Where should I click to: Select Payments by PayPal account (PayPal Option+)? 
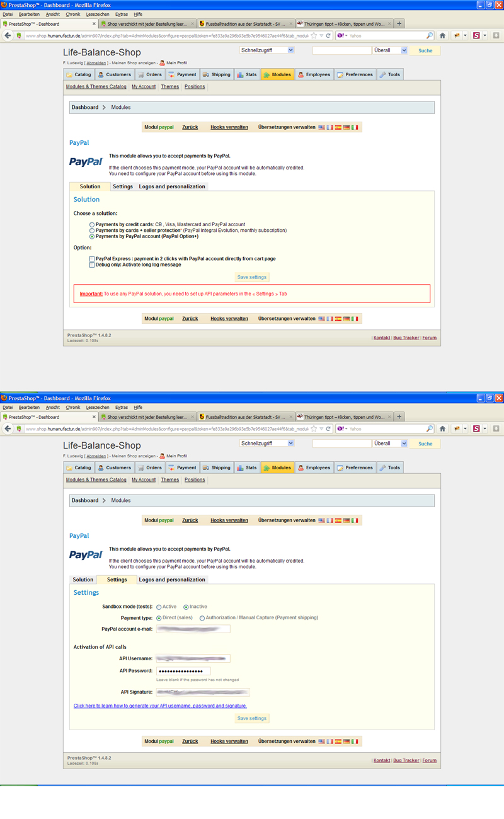coord(92,237)
